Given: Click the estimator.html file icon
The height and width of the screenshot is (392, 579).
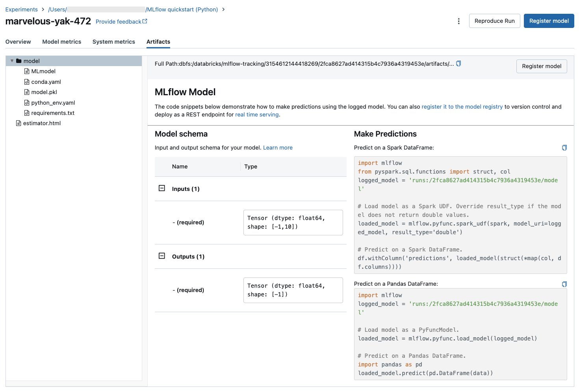Looking at the screenshot, I should point(19,123).
